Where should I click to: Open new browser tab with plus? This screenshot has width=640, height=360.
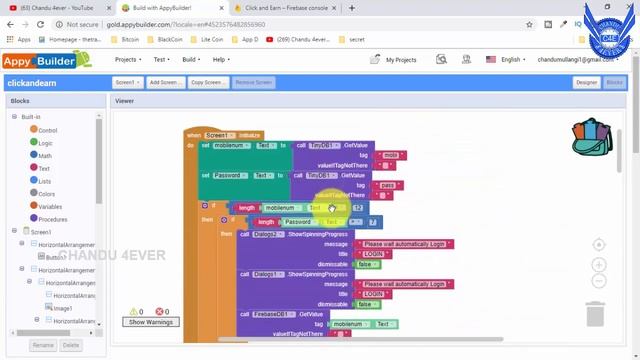(352, 8)
